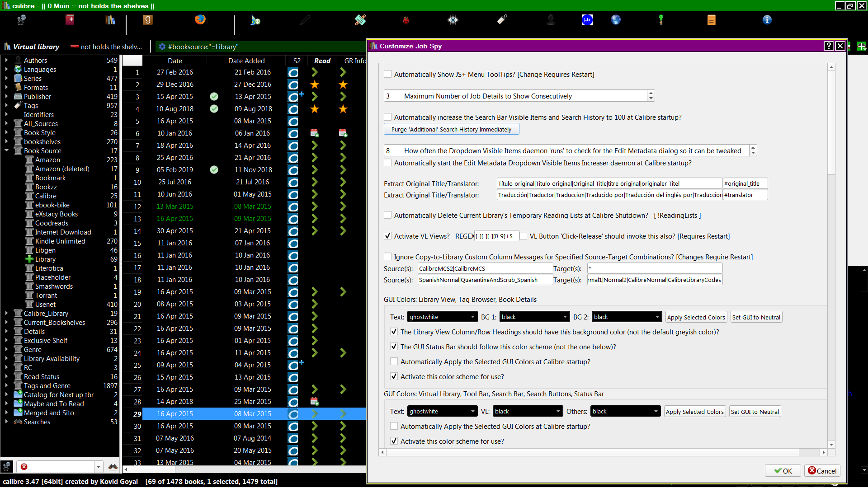
Task: Click the OK button in dialog
Action: coord(783,471)
